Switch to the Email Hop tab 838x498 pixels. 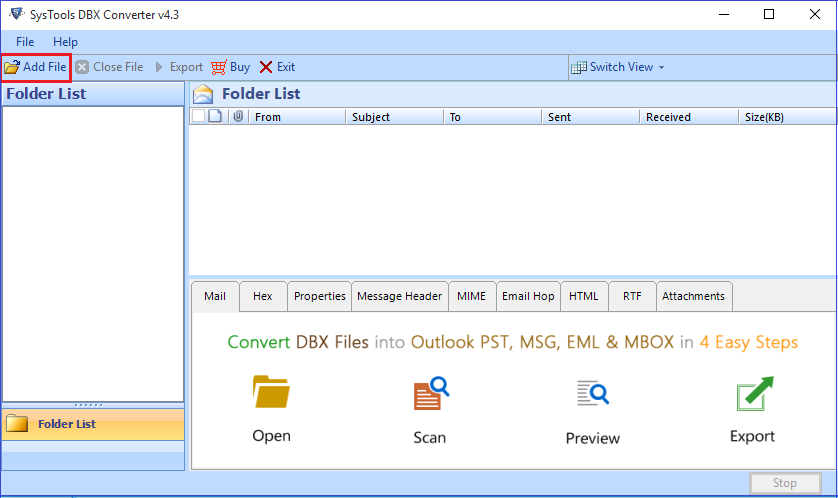point(528,296)
